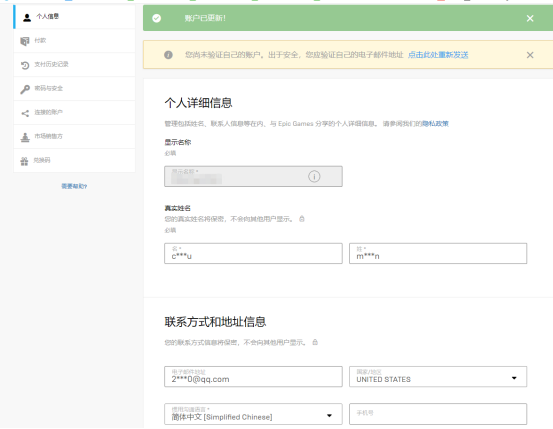Screen dimensions: 553x429
Task: Focus the first name field showing c***u
Action: (253, 253)
